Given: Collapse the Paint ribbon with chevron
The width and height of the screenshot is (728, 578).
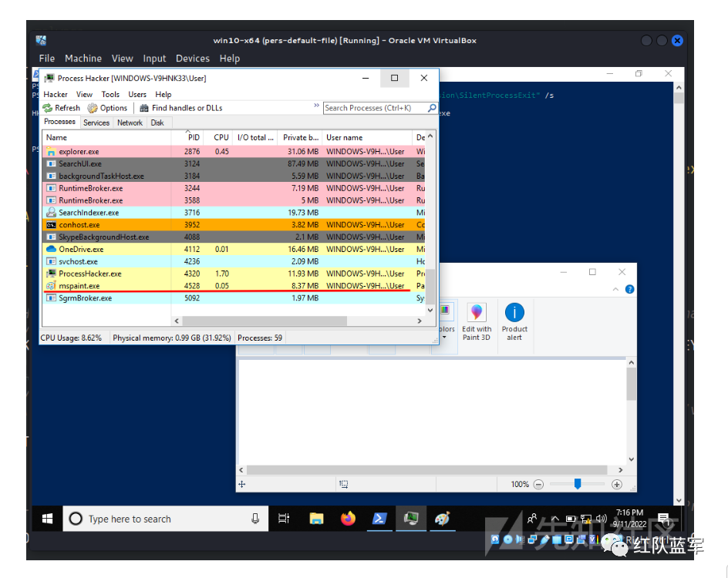Looking at the screenshot, I should 615,290.
